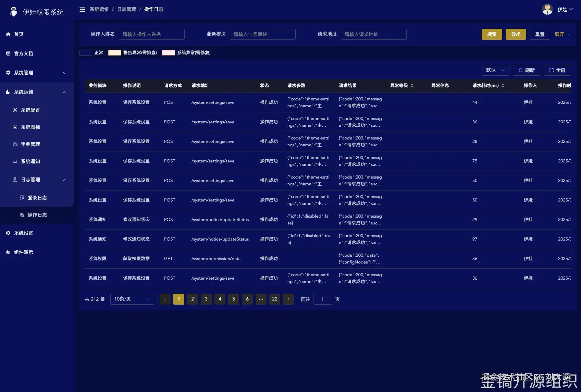This screenshot has height=392, width=581.
Task: Sort by 请求耗时(ms) column sort icon
Action: 503,86
